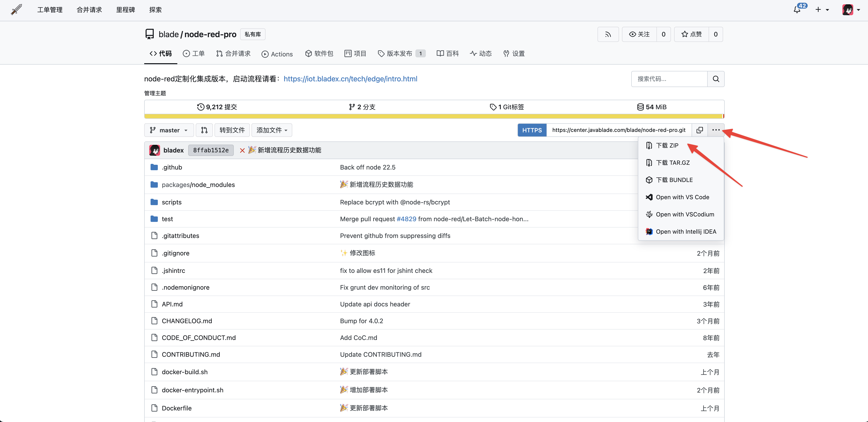Open the Actions tab

pyautogui.click(x=277, y=54)
